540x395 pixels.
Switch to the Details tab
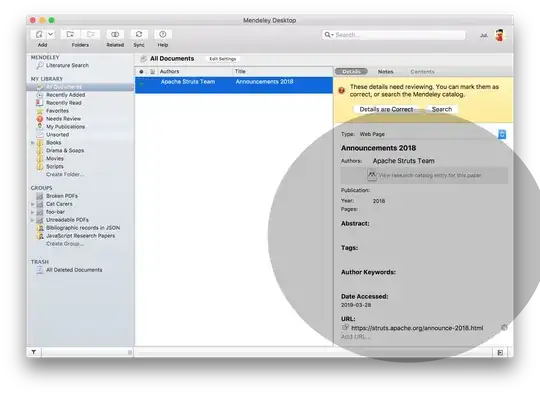coord(351,72)
